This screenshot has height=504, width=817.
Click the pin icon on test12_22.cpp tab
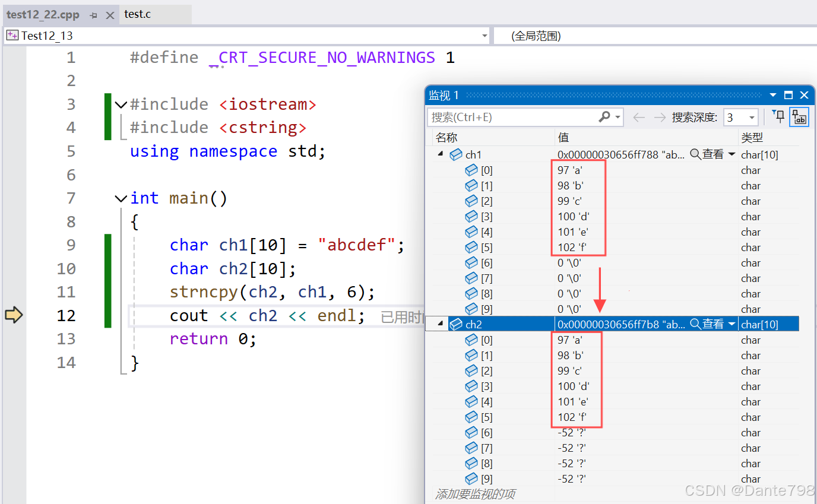[x=94, y=15]
